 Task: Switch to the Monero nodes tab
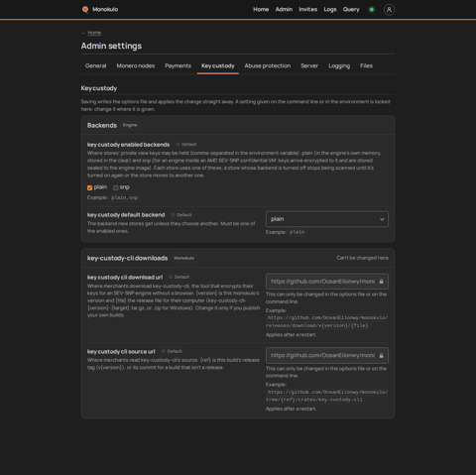click(136, 65)
